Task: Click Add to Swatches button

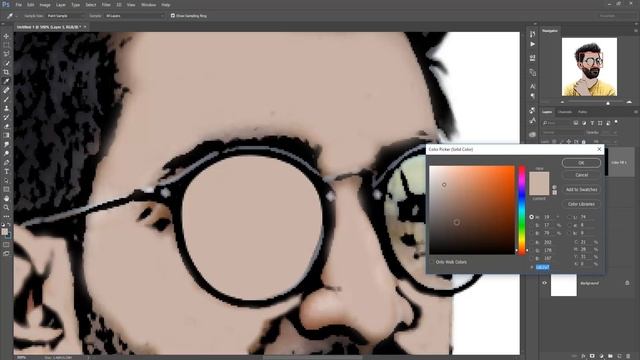Action: point(581,190)
